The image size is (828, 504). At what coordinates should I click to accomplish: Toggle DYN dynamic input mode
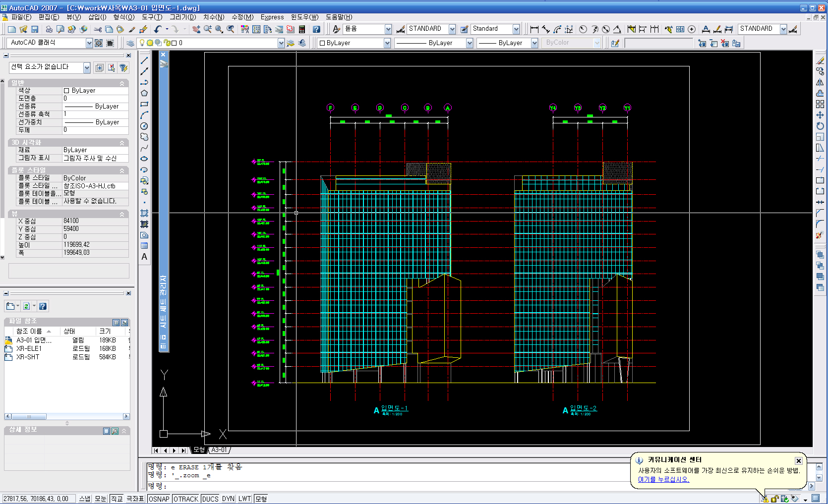(228, 499)
